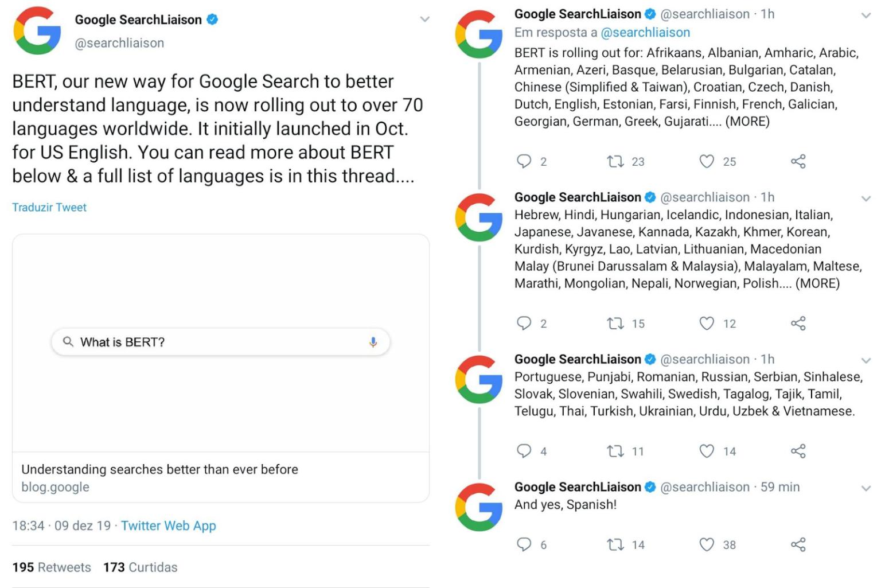Like the Hebrew, Hindi language list tweet
The height and width of the screenshot is (588, 881).
707,324
